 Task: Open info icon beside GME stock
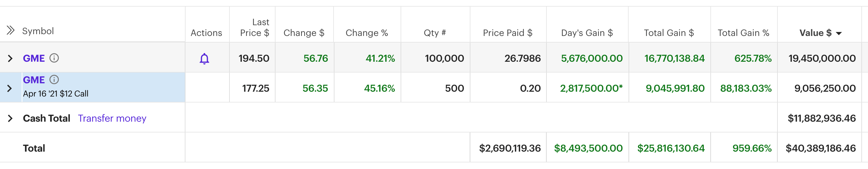[x=54, y=58]
